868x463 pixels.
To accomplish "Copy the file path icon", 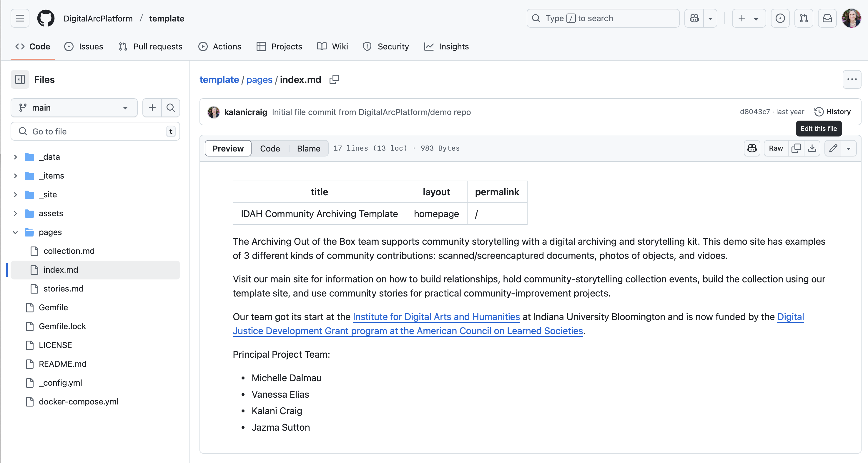I will coord(334,79).
